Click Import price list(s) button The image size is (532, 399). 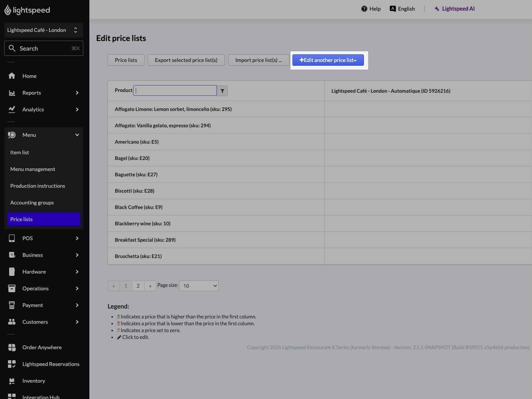[x=259, y=60]
